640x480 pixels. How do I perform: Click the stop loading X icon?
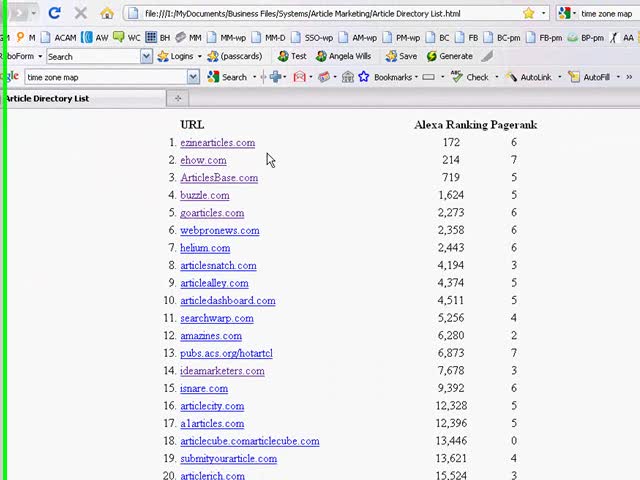80,13
